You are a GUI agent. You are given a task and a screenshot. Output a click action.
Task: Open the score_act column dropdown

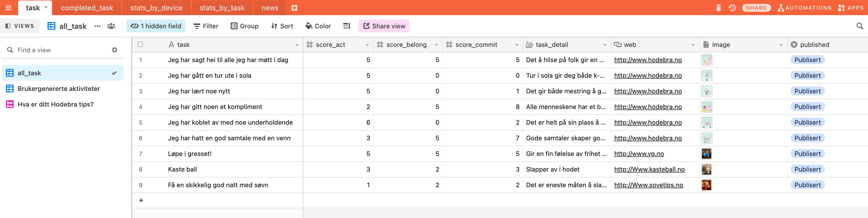click(x=367, y=45)
